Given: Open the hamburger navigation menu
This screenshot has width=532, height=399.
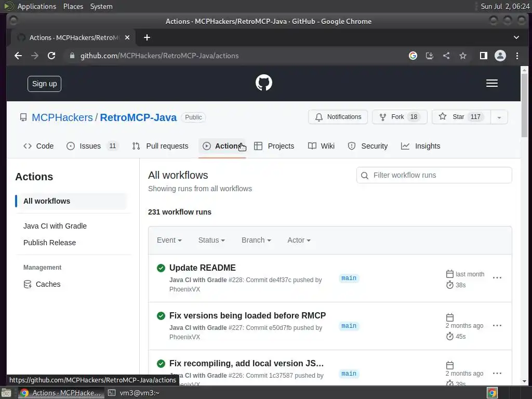Looking at the screenshot, I should [x=491, y=83].
